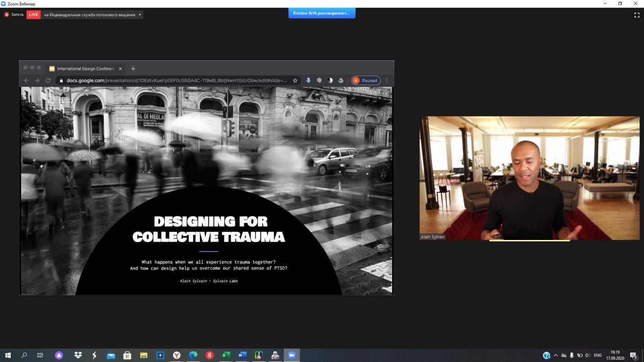Switch input language from ENG
The height and width of the screenshot is (362, 644).
click(x=598, y=355)
